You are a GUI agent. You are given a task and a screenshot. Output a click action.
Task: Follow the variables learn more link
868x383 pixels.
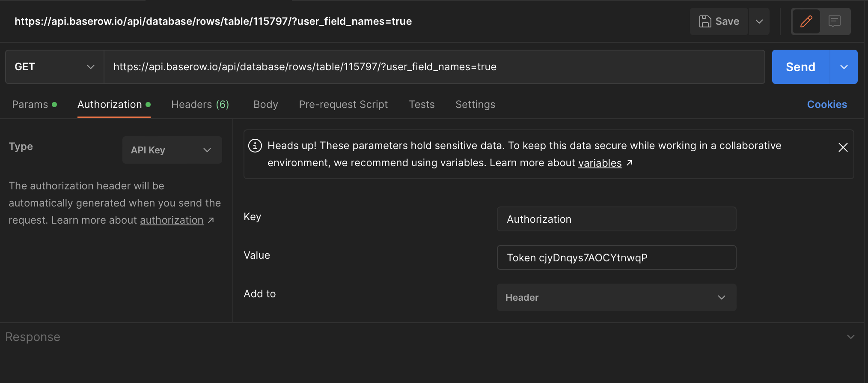pyautogui.click(x=600, y=163)
